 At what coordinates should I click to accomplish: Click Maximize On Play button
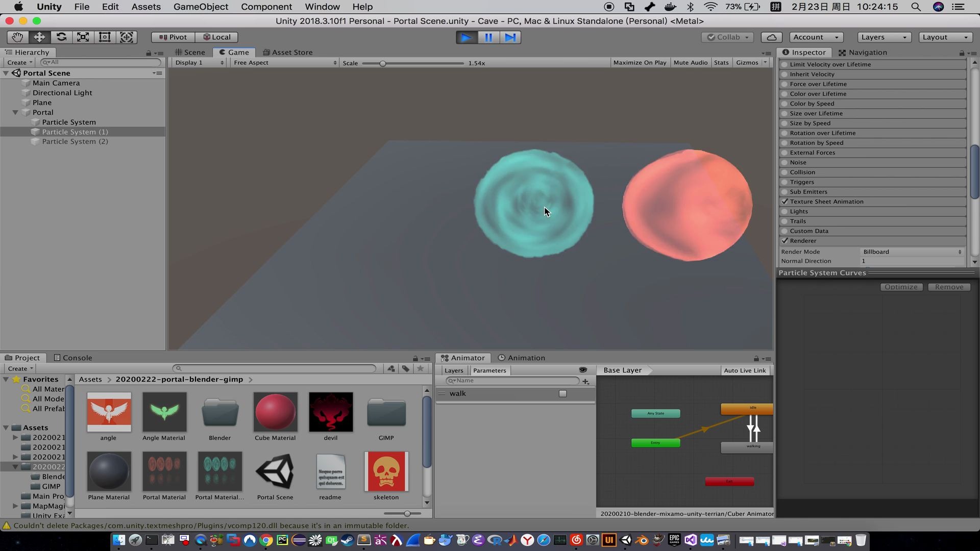click(640, 63)
